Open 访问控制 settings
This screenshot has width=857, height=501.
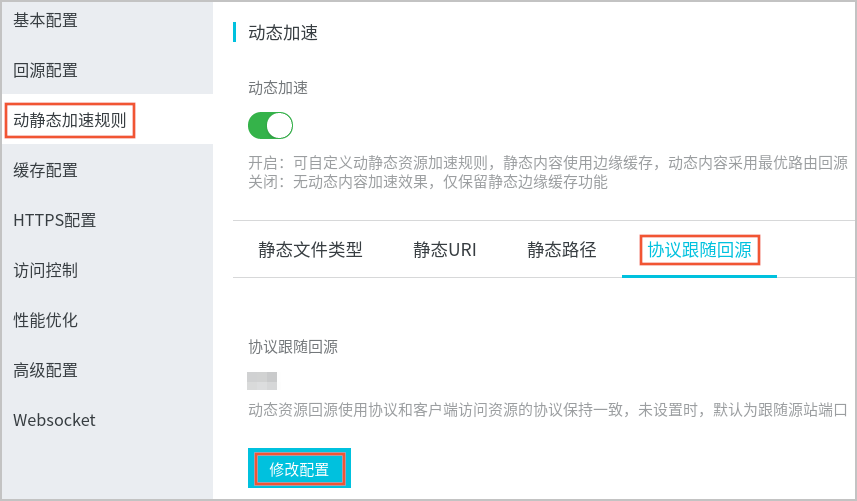(45, 270)
